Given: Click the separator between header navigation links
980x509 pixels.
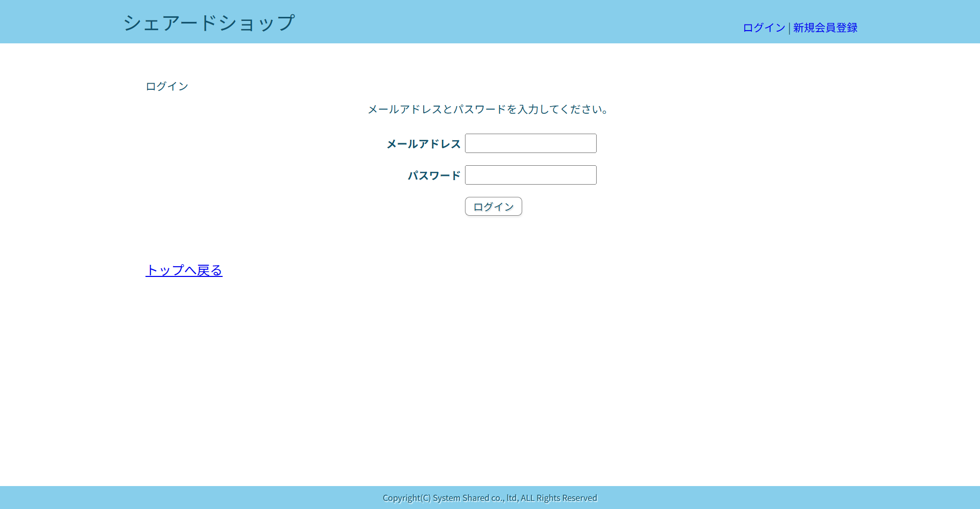Looking at the screenshot, I should [x=789, y=28].
